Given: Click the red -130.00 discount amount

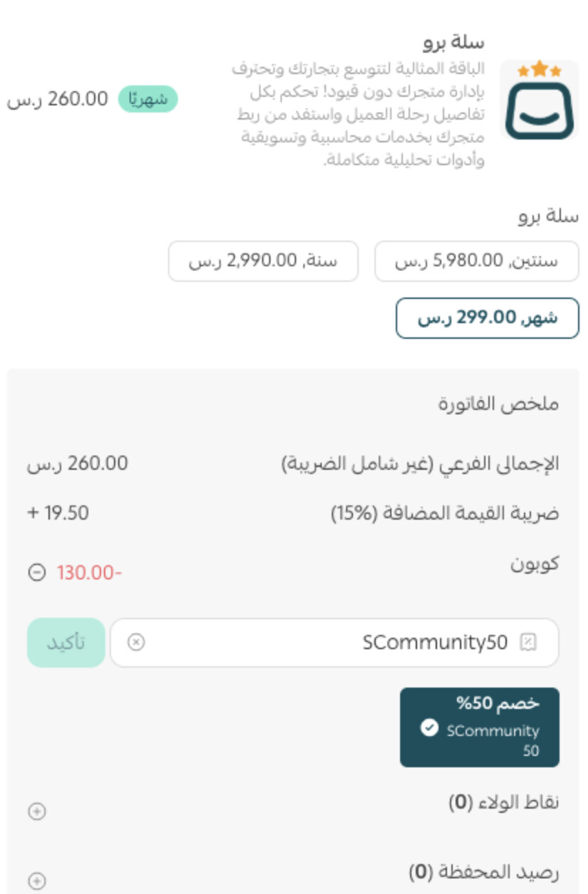Looking at the screenshot, I should click(90, 572).
